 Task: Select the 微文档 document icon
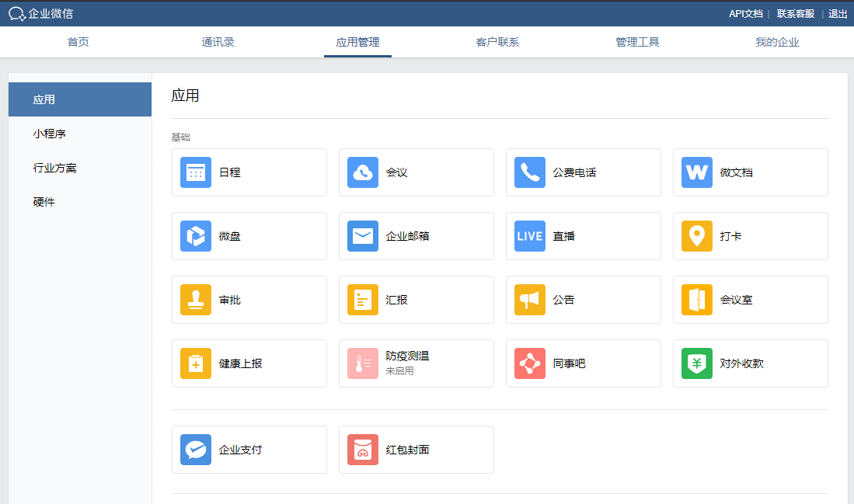697,172
